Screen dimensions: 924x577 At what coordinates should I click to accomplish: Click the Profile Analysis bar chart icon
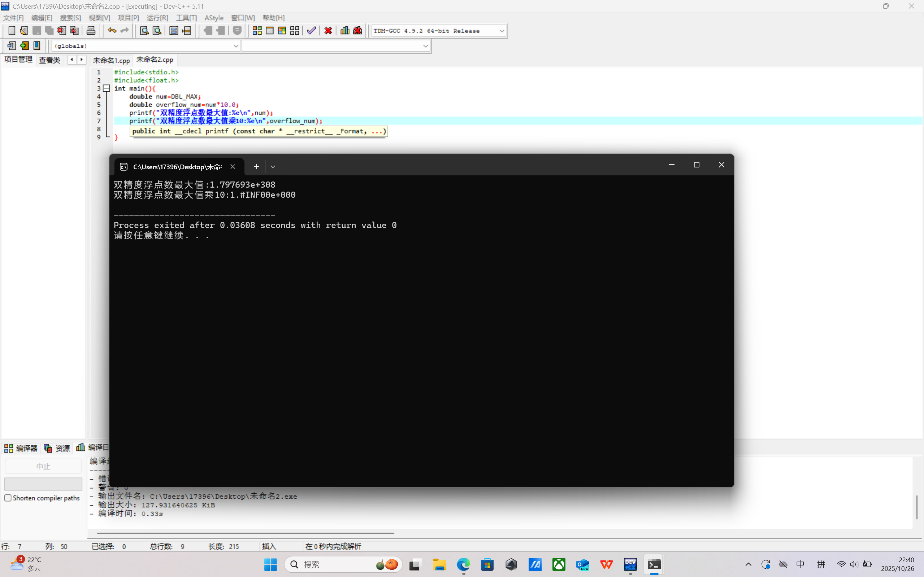[345, 31]
